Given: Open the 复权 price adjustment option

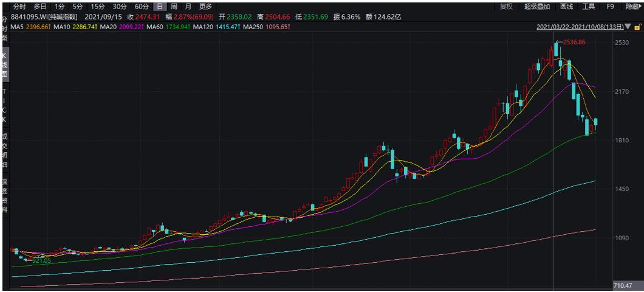Looking at the screenshot, I should pos(506,6).
